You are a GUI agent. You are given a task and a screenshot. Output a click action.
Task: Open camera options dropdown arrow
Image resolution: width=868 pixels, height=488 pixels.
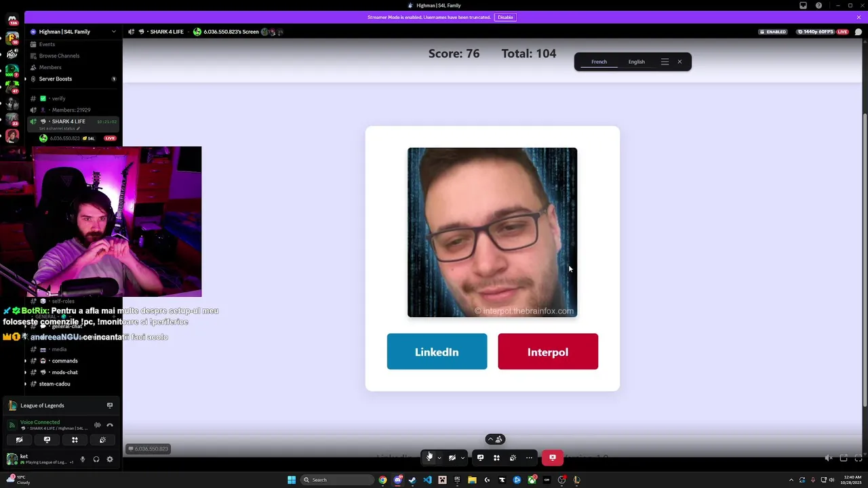[x=462, y=457]
